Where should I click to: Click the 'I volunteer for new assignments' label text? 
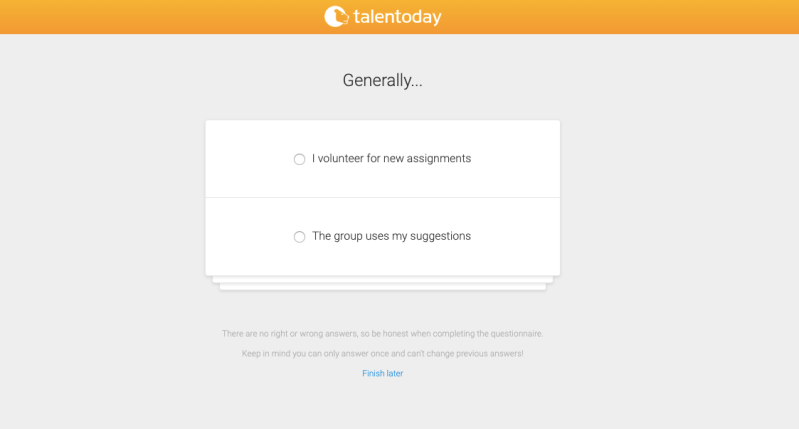(391, 158)
